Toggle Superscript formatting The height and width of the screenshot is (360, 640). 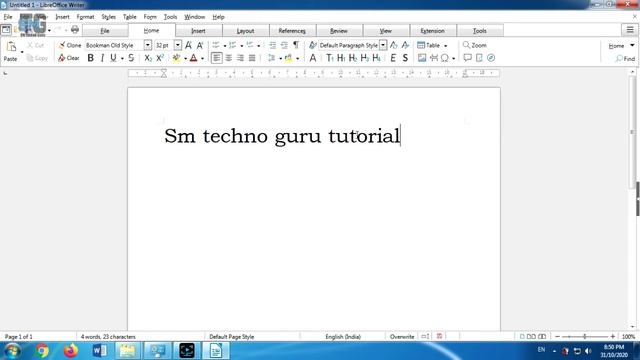(160, 58)
